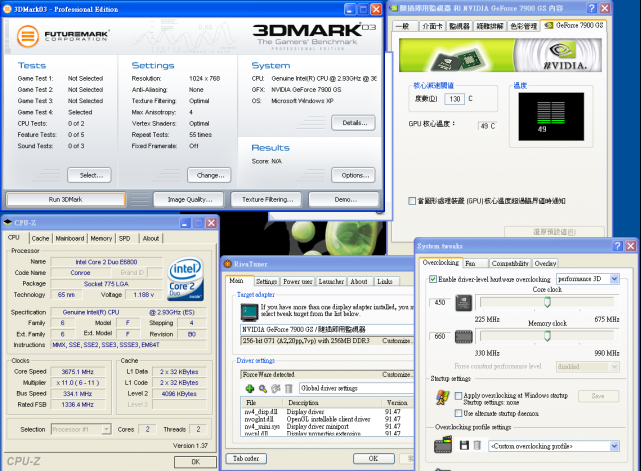Click the Tab order button in RivaTuner

click(x=246, y=459)
